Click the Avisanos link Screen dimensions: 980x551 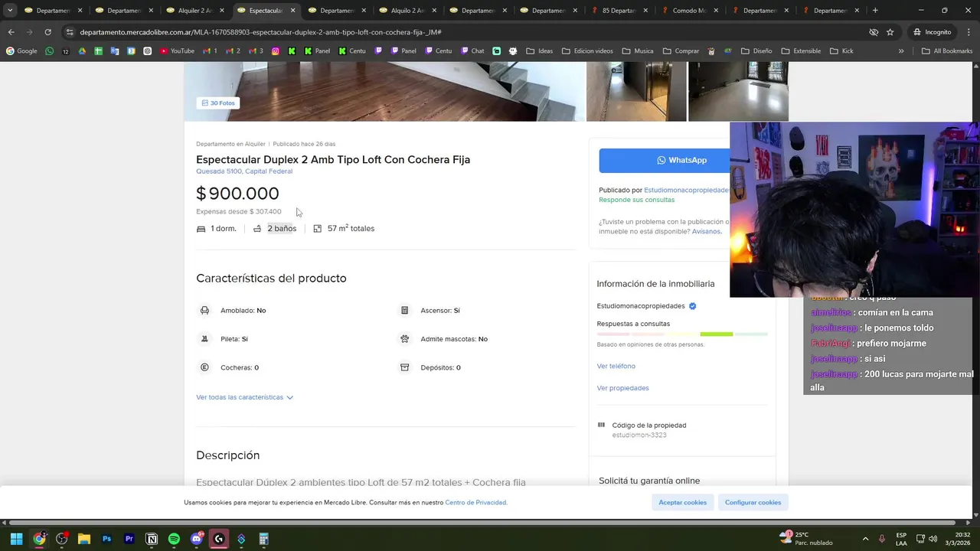click(x=706, y=231)
